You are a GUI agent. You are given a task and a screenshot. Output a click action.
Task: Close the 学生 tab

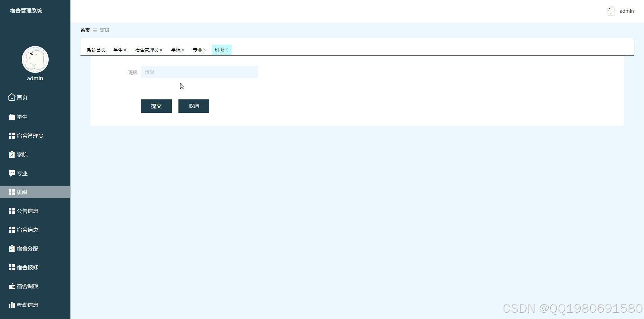click(125, 50)
